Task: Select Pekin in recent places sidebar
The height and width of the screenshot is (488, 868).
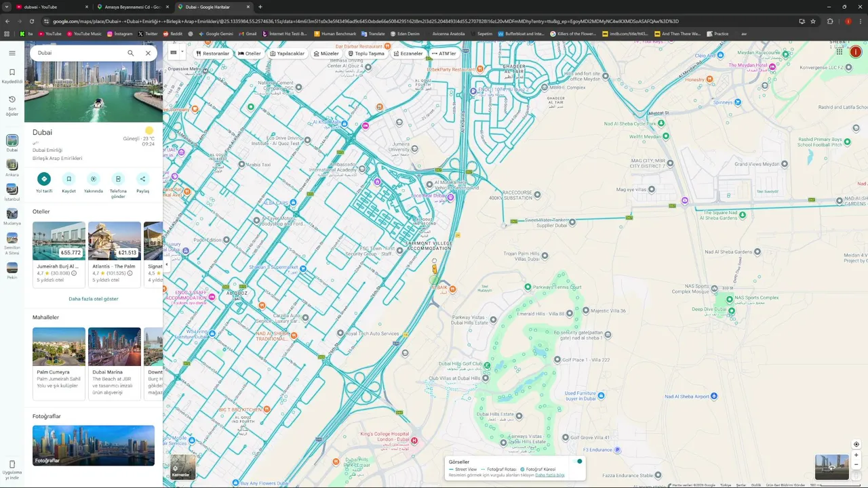Action: (12, 270)
